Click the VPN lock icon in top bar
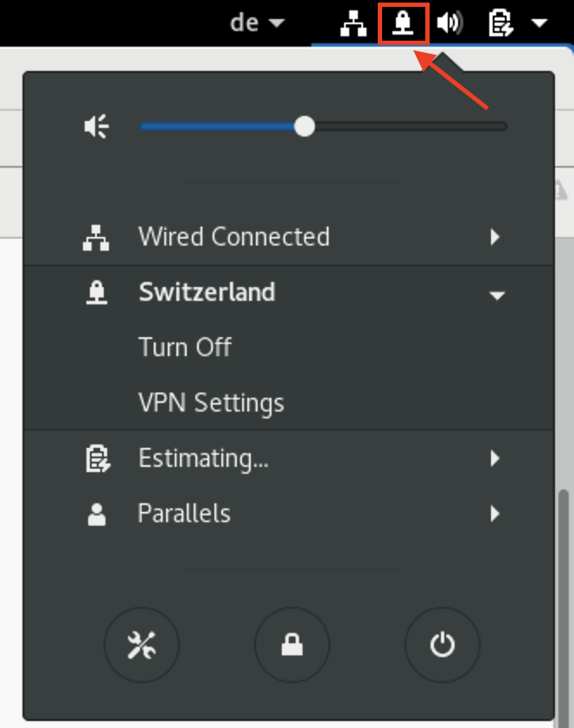 click(x=403, y=23)
